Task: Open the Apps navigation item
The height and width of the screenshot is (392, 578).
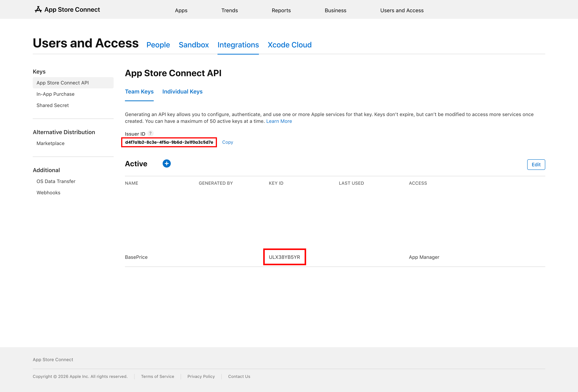Action: point(181,11)
